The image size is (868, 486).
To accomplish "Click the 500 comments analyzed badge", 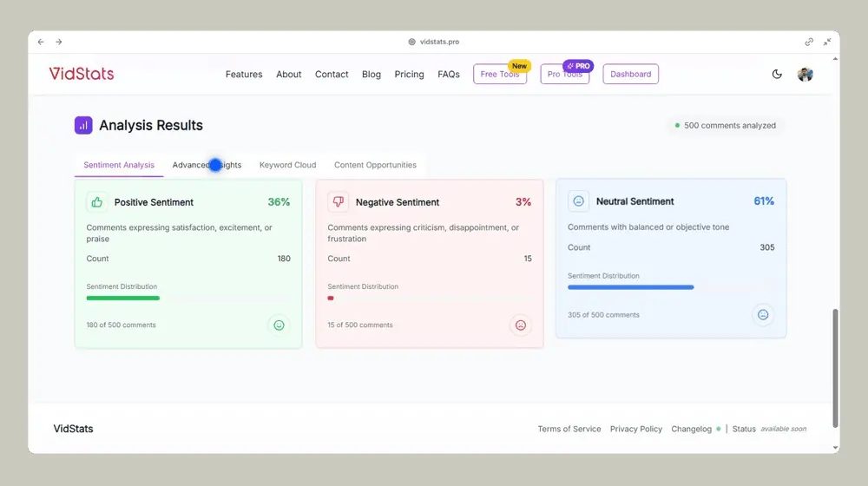I will coord(725,126).
